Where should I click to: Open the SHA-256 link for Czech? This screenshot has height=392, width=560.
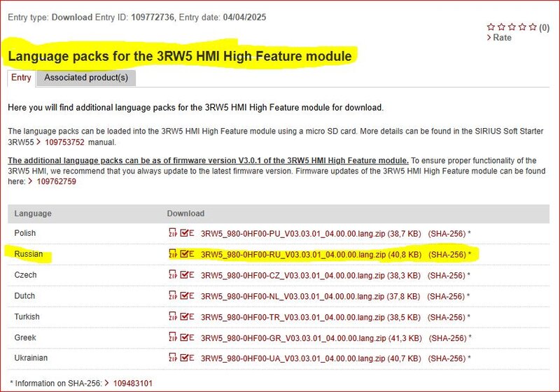(447, 276)
